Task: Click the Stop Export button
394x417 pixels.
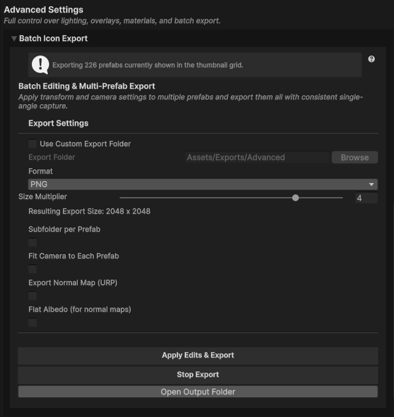Action: (x=198, y=375)
